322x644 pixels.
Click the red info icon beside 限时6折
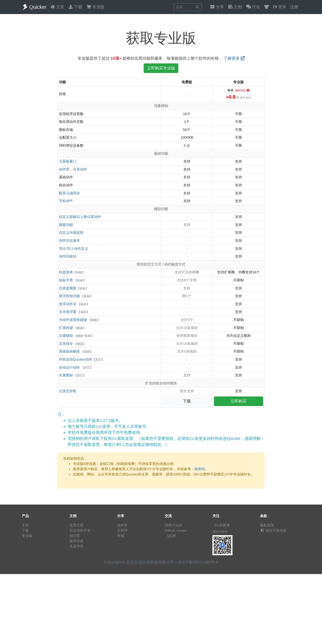(x=248, y=90)
